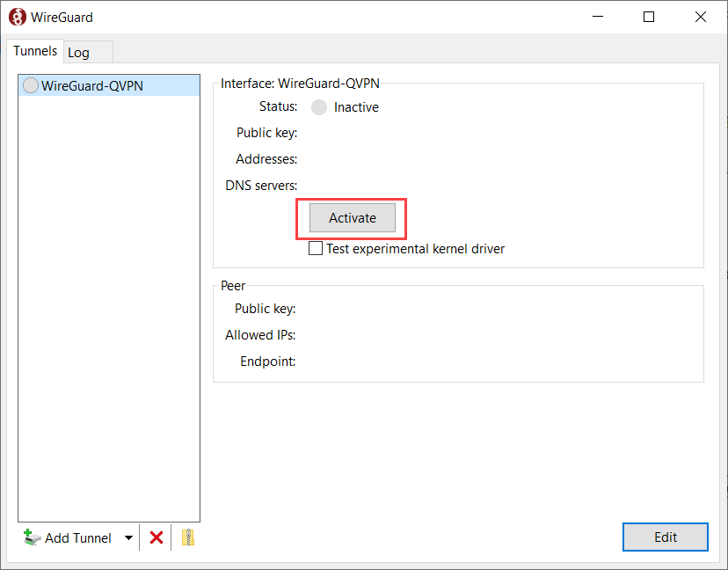Click the green plus Add Tunnel icon

click(31, 537)
